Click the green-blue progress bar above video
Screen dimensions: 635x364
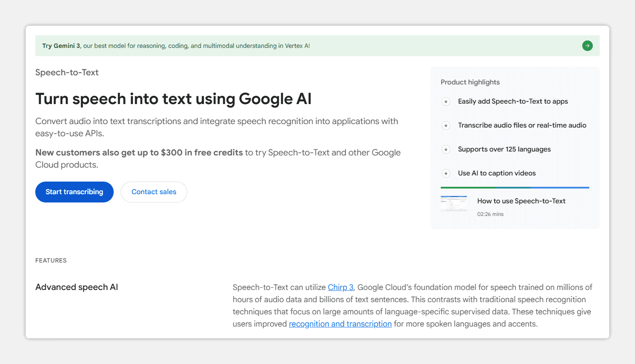pos(515,188)
